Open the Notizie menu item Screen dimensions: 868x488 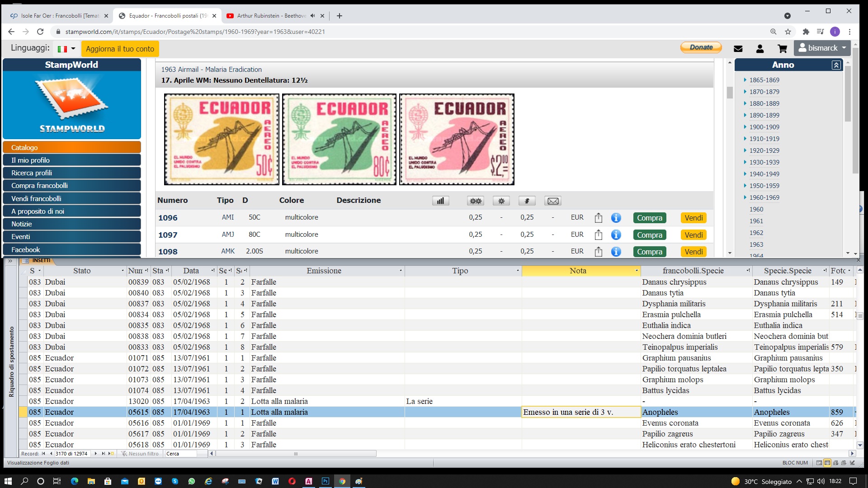(72, 224)
